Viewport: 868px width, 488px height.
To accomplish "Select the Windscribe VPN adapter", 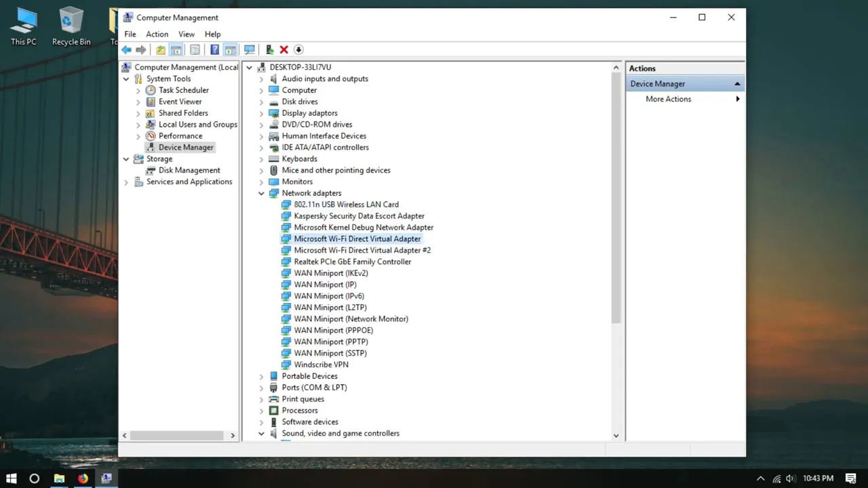I will tap(321, 365).
